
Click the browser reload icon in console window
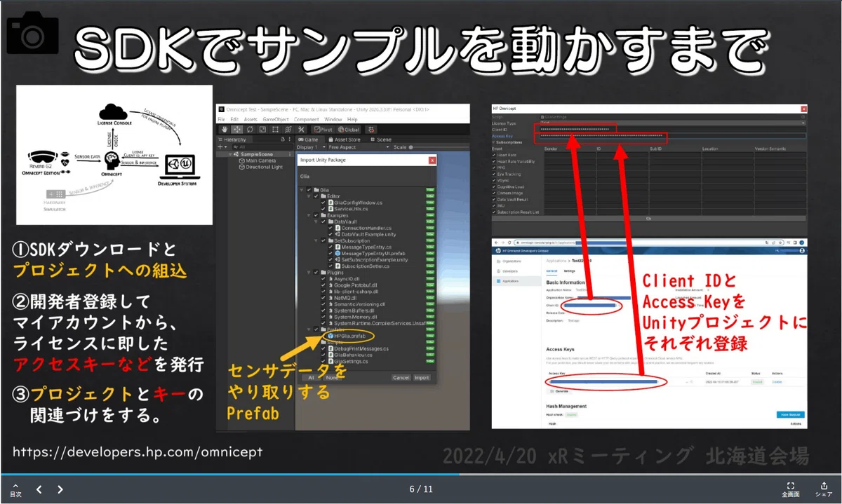[x=509, y=243]
